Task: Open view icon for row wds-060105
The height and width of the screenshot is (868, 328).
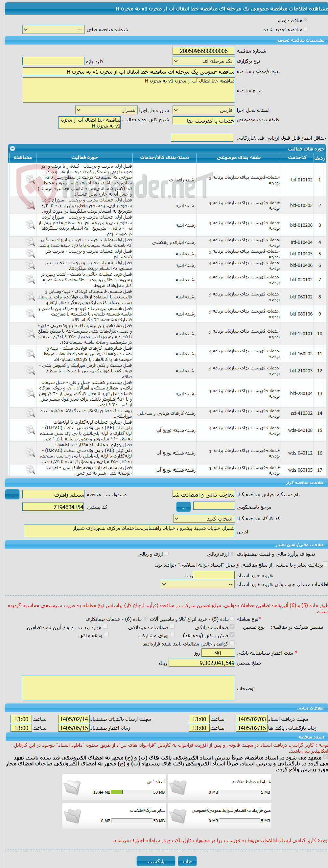Action: [x=30, y=470]
